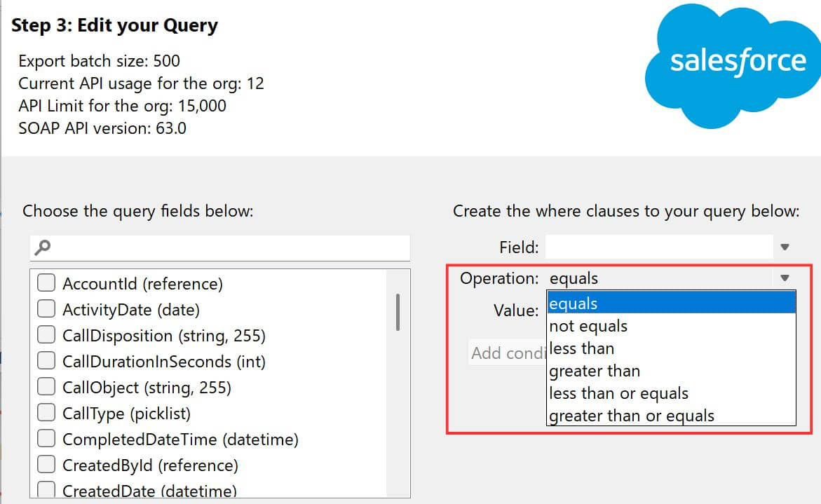Viewport: 821px width, 504px height.
Task: Click inside the field search box
Action: tap(210, 247)
